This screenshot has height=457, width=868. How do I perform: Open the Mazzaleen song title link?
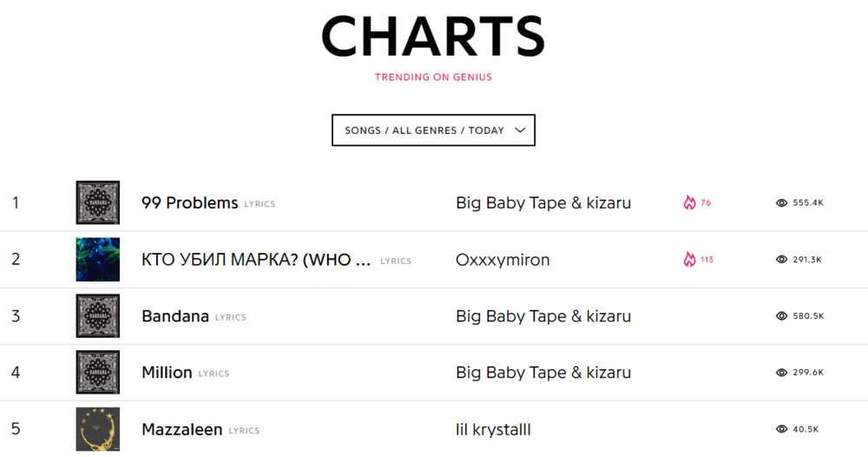coord(182,429)
